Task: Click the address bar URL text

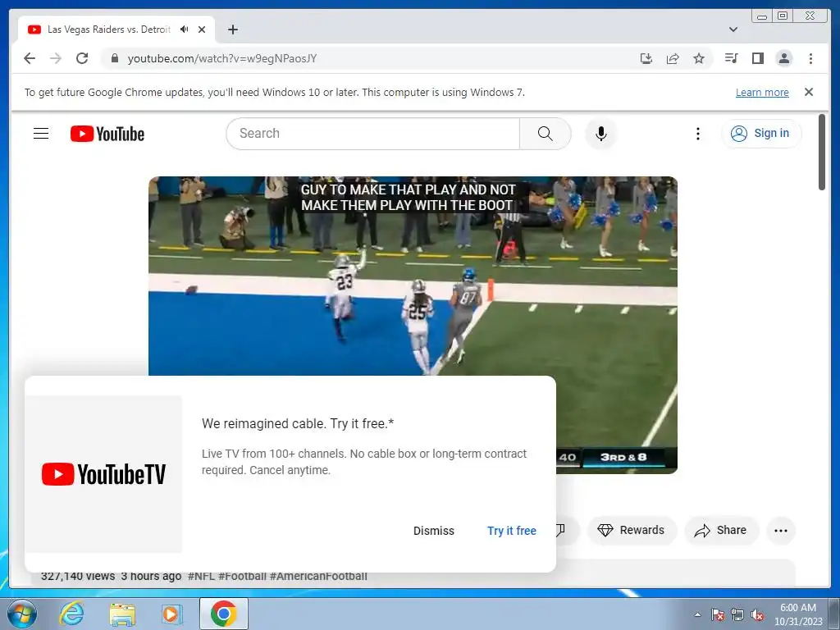Action: click(x=221, y=58)
